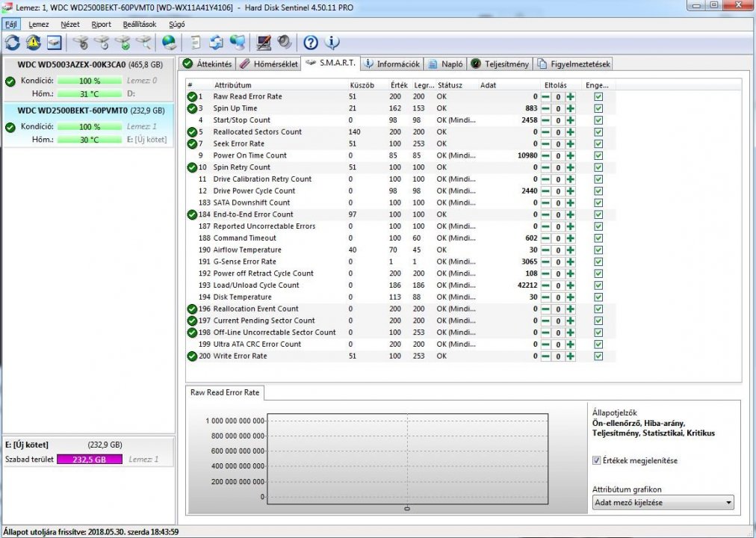Click plus offset button for Disk Temperature
The width and height of the screenshot is (756, 538).
click(571, 297)
